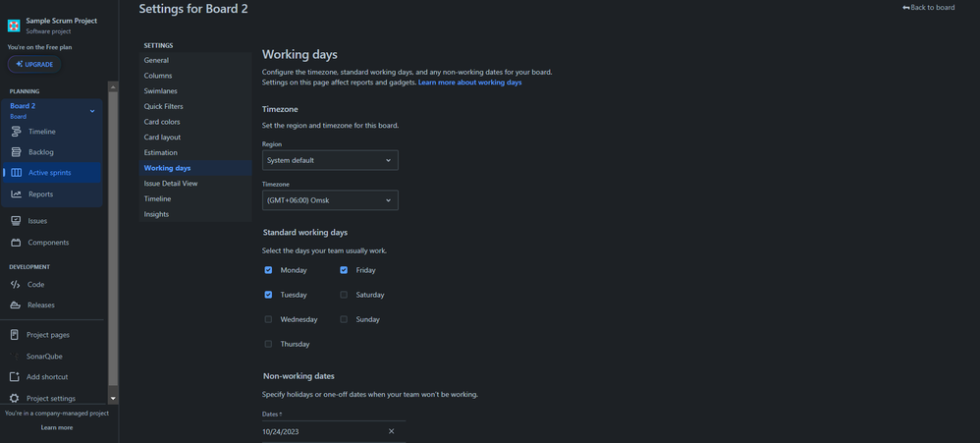Open the Region dropdown
The width and height of the screenshot is (980, 443).
(330, 160)
